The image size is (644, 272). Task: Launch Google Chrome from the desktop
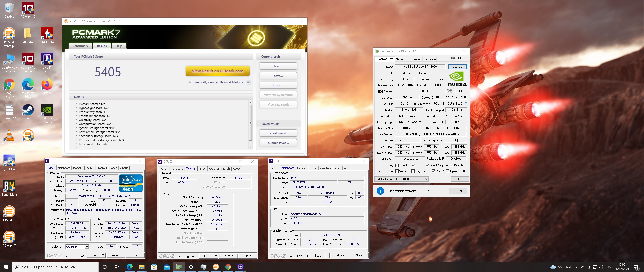tap(9, 88)
